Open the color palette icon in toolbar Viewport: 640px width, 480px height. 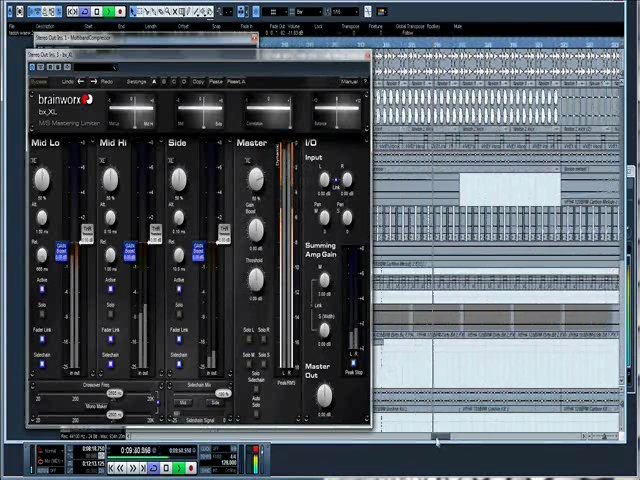pos(382,11)
